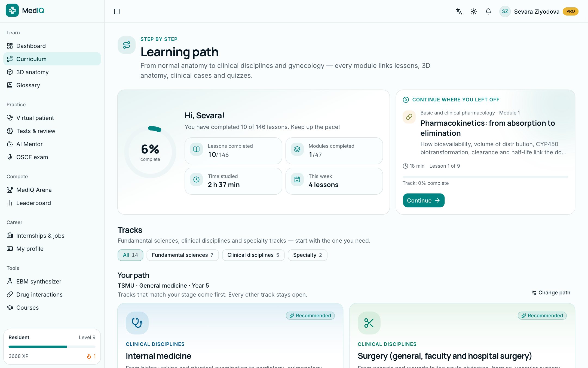
Task: Toggle the sidebar collapse icon
Action: [117, 11]
